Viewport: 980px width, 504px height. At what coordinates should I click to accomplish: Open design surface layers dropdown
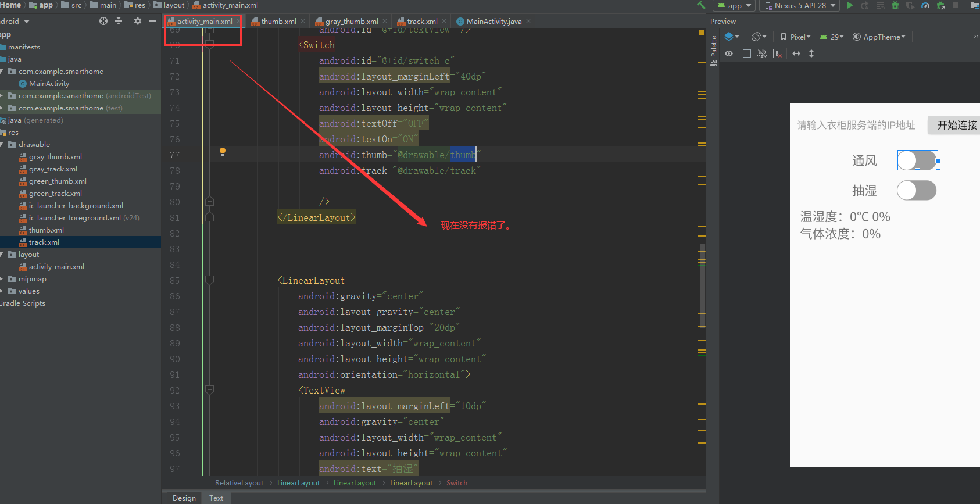pos(732,37)
